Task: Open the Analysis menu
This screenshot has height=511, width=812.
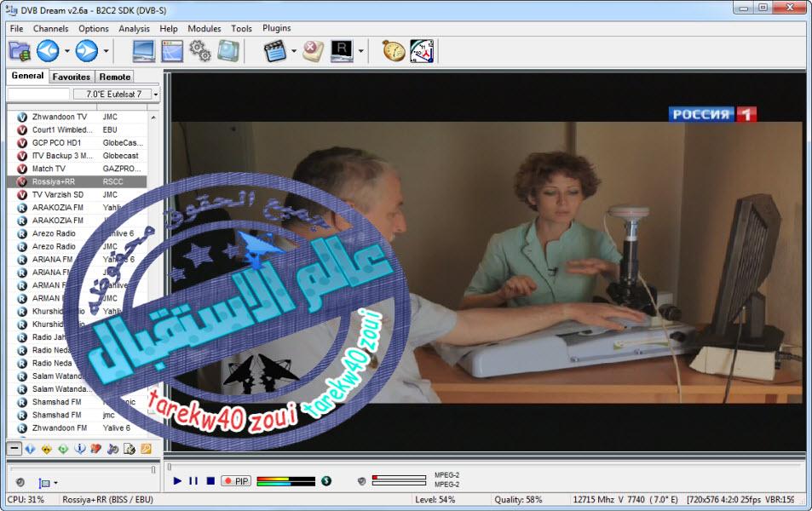Action: (x=134, y=28)
